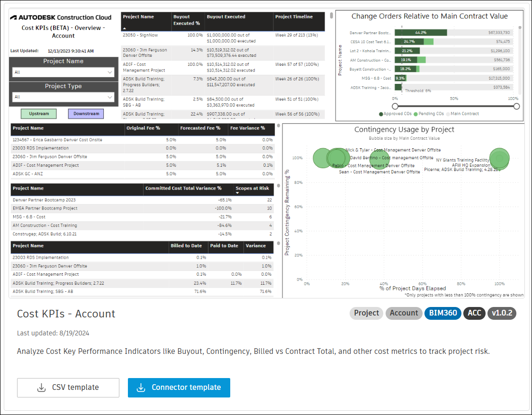
Task: Click the sort arrow under Scopes at Risk
Action: pos(237,193)
